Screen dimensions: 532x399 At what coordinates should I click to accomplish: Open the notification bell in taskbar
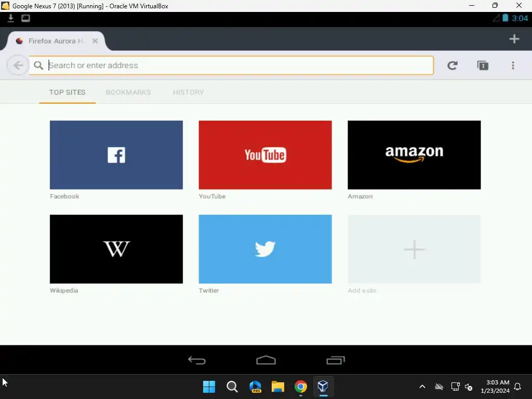coord(517,387)
